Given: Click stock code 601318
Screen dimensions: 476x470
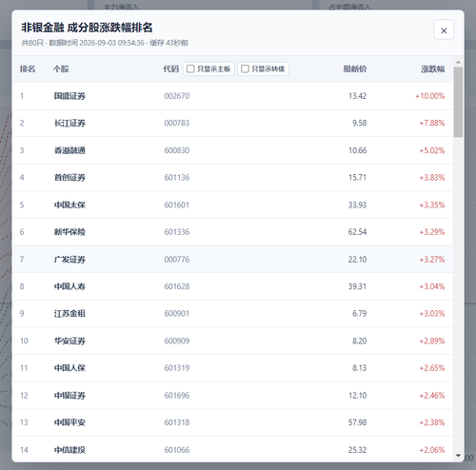Looking at the screenshot, I should coord(177,422).
